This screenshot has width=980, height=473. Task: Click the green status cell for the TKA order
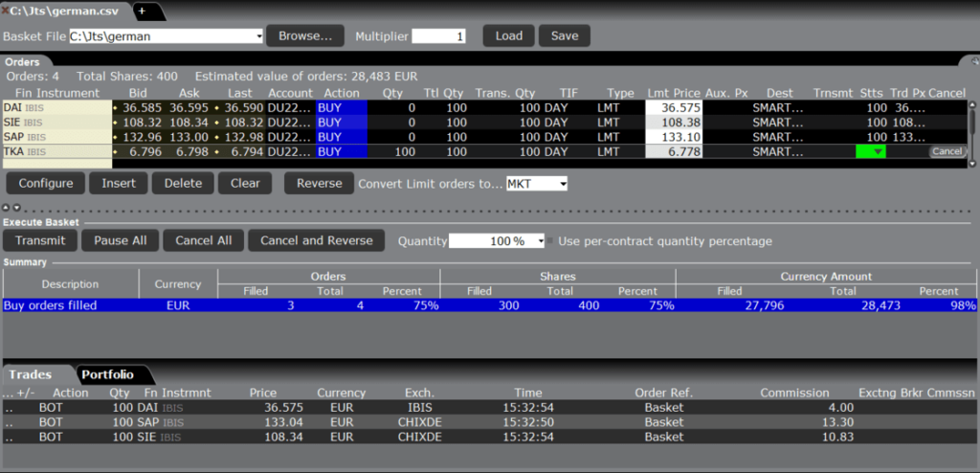tap(871, 151)
